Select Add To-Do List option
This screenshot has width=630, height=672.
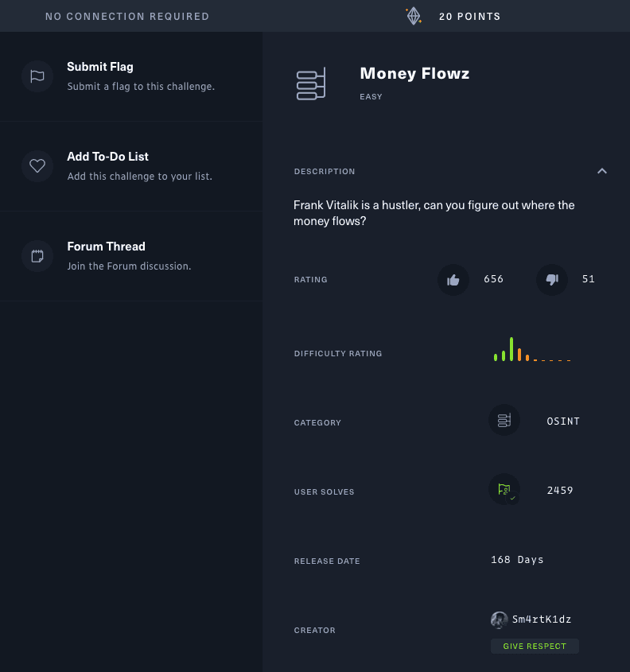click(131, 166)
